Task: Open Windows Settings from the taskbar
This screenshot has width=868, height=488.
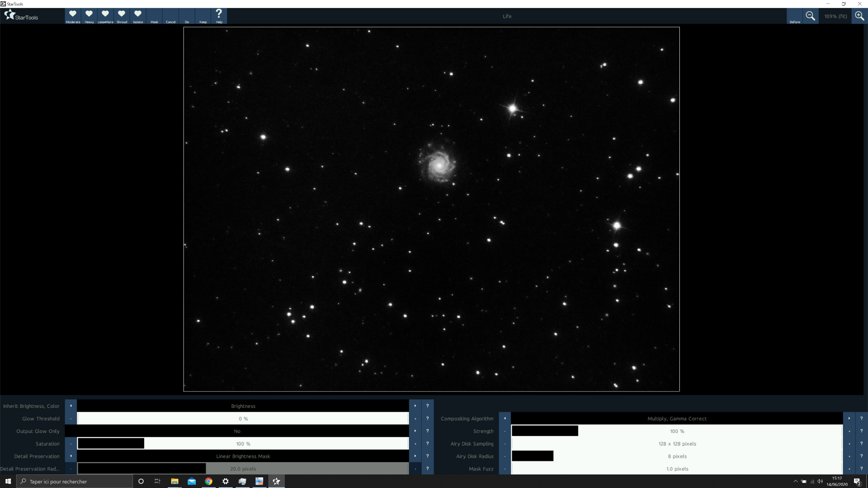Action: pyautogui.click(x=225, y=481)
